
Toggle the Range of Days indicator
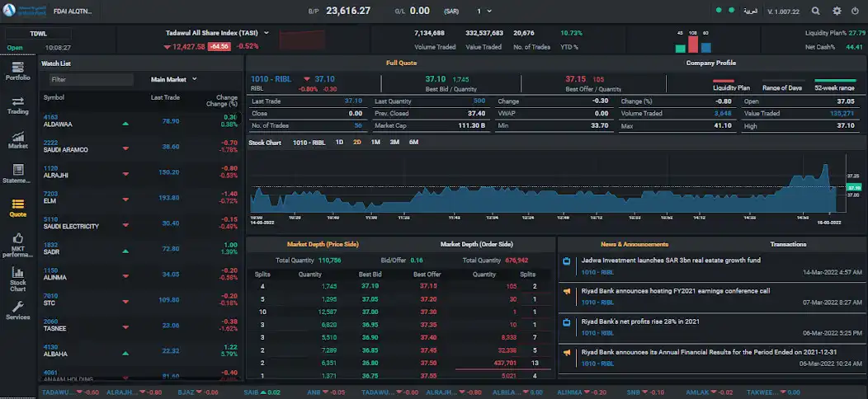click(x=781, y=85)
